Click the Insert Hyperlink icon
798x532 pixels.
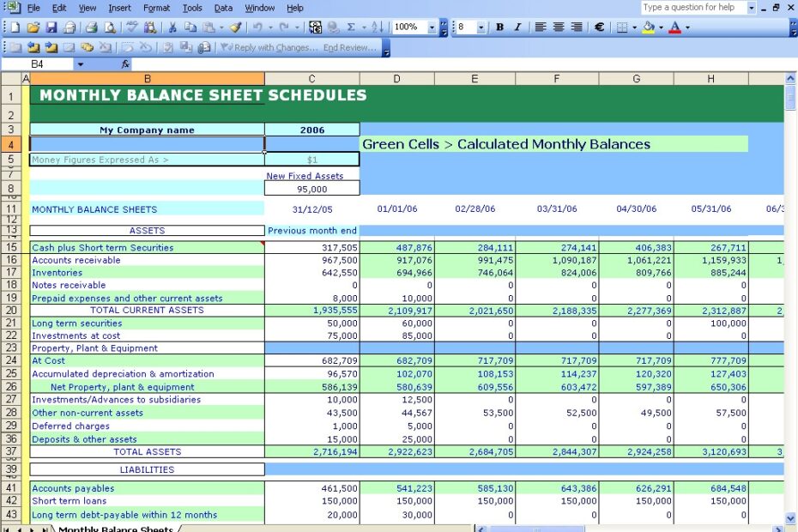click(x=332, y=27)
